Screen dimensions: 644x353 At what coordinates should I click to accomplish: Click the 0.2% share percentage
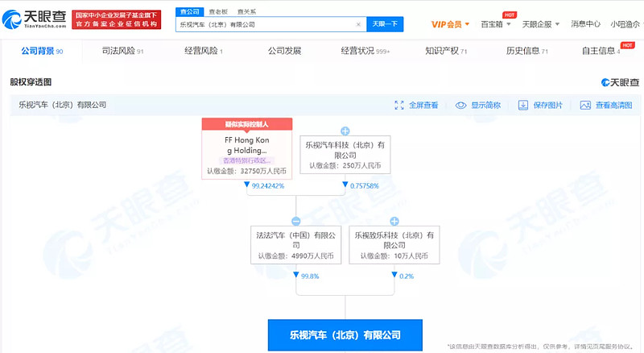pyautogui.click(x=407, y=276)
